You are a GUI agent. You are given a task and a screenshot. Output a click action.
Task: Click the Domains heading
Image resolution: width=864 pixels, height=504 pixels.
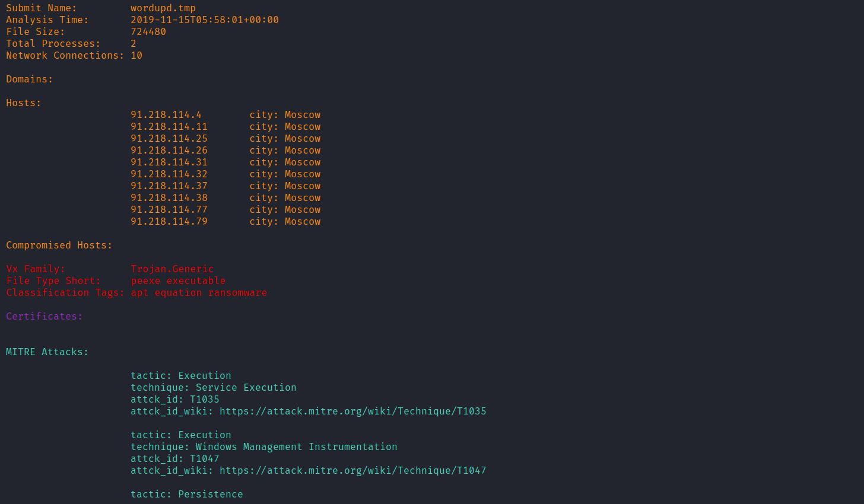tap(30, 79)
